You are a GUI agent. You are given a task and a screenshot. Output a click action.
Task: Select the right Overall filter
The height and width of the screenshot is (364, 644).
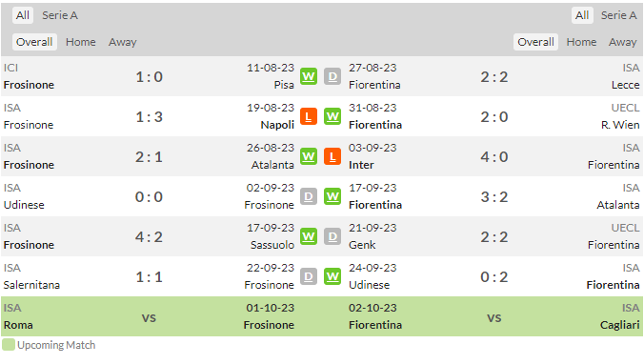pyautogui.click(x=535, y=42)
